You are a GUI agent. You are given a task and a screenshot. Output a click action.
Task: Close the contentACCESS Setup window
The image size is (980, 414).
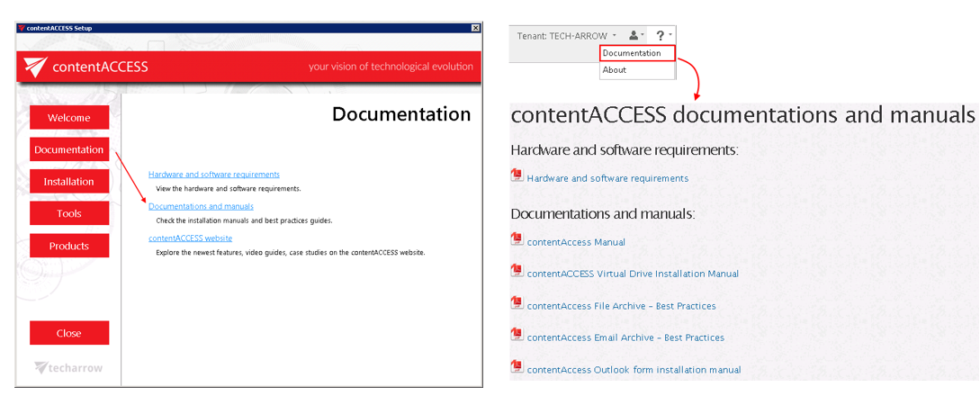coord(476,28)
